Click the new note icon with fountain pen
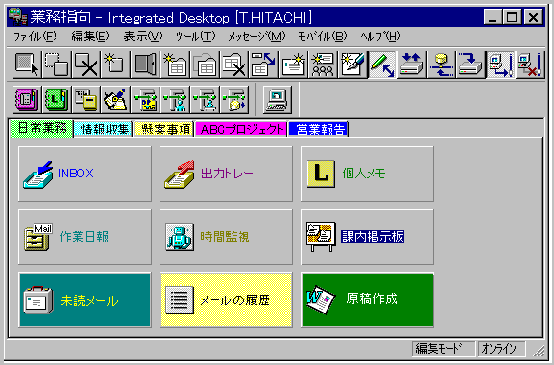The height and width of the screenshot is (365, 554). (353, 65)
